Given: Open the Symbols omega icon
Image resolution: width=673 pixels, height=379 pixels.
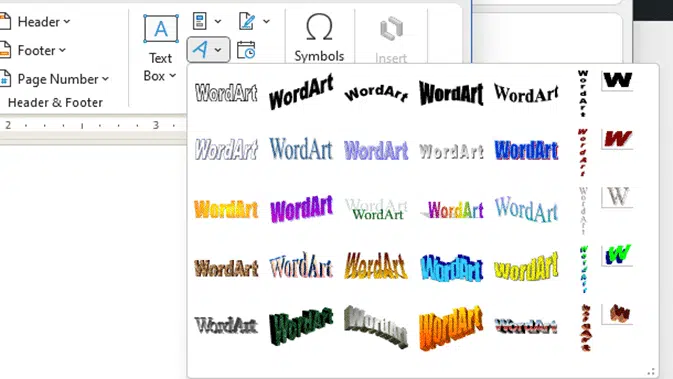Looking at the screenshot, I should point(319,27).
